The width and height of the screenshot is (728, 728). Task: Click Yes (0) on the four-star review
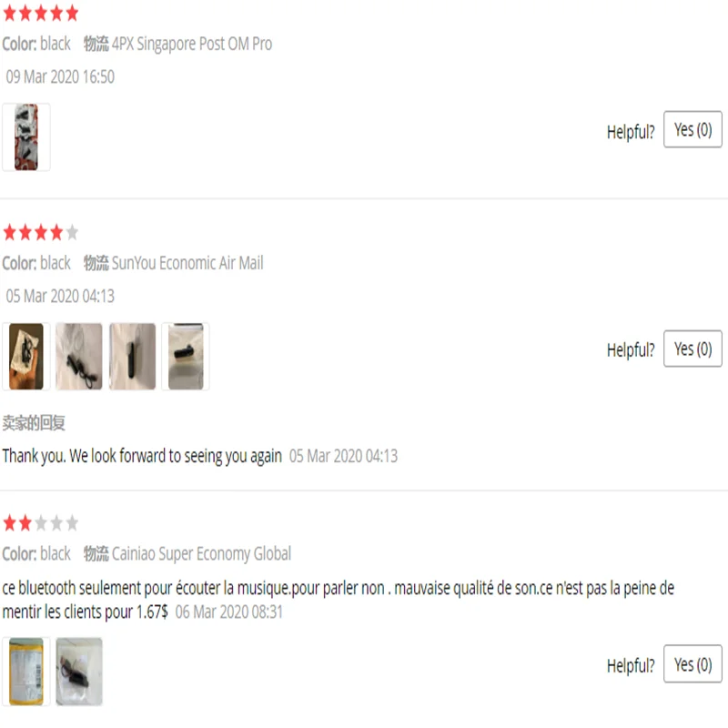[693, 349]
